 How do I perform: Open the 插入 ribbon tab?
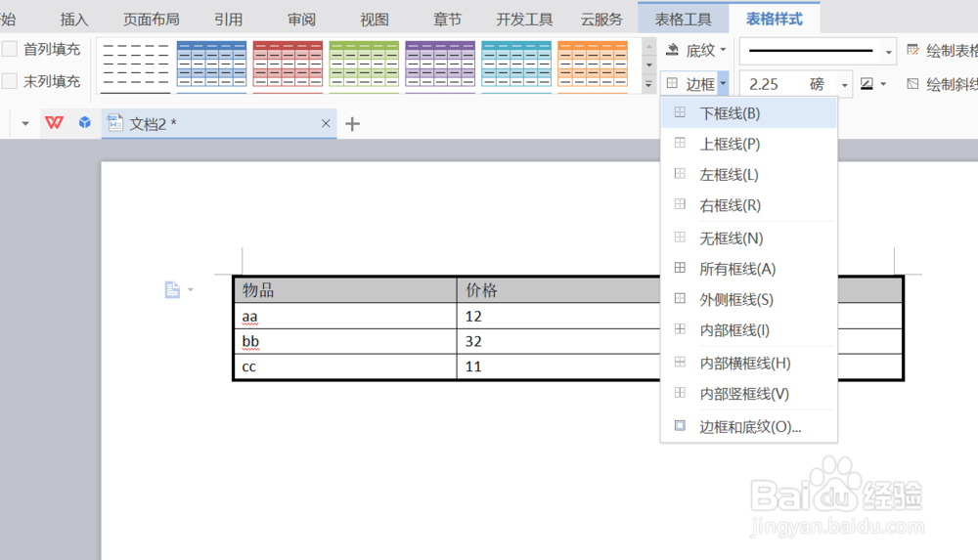point(74,20)
